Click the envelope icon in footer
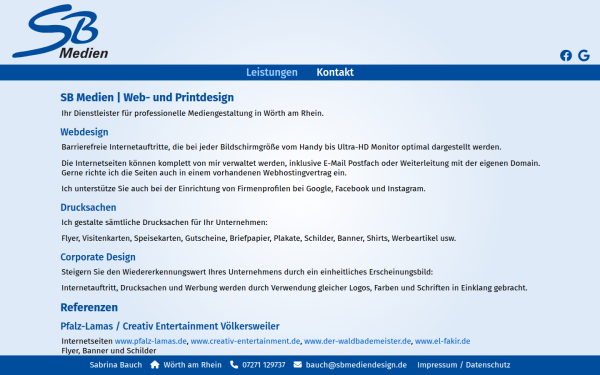The height and width of the screenshot is (375, 600). tap(297, 365)
